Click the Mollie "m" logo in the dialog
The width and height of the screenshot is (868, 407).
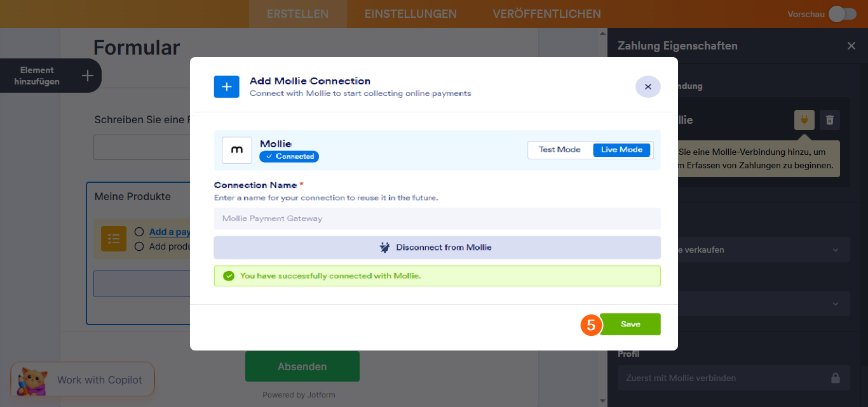[x=236, y=150]
